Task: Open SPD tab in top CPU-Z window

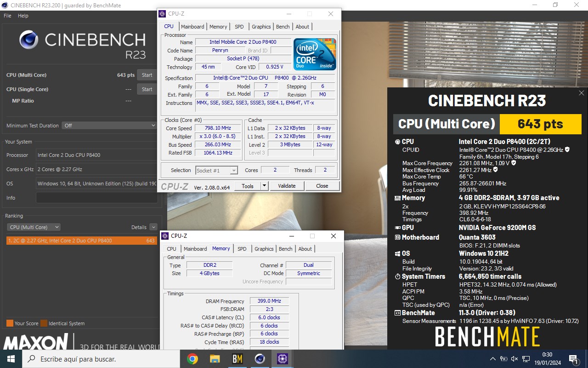Action: [239, 27]
